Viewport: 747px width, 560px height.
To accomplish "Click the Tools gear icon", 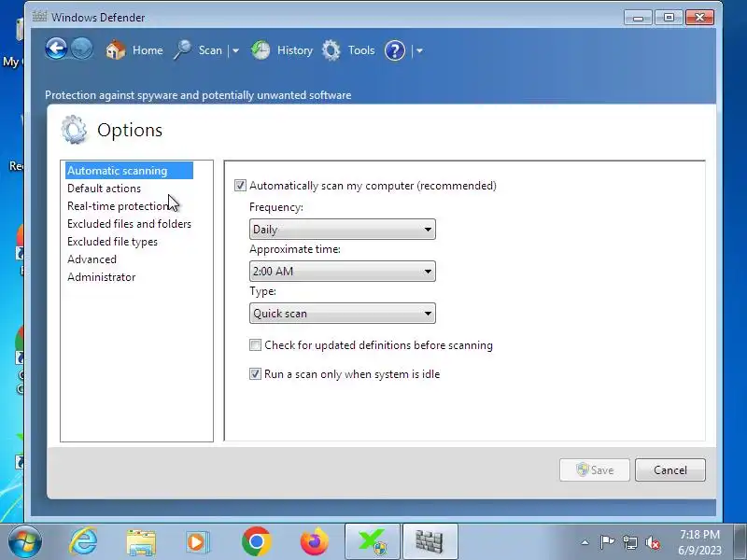I will (x=331, y=50).
